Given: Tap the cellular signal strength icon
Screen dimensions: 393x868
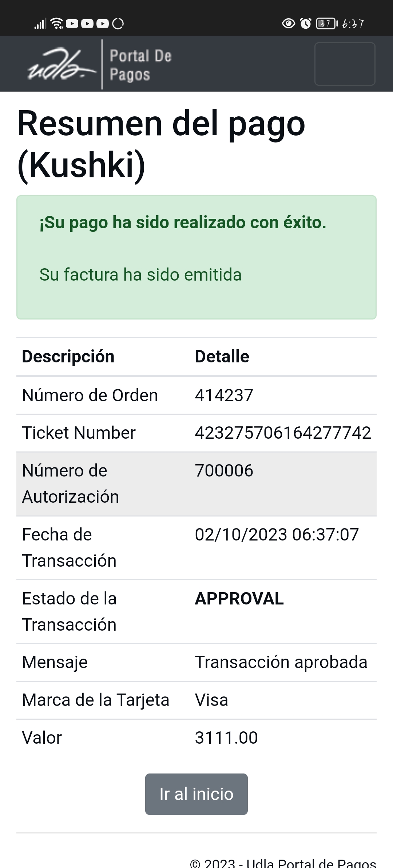Looking at the screenshot, I should pos(40,24).
